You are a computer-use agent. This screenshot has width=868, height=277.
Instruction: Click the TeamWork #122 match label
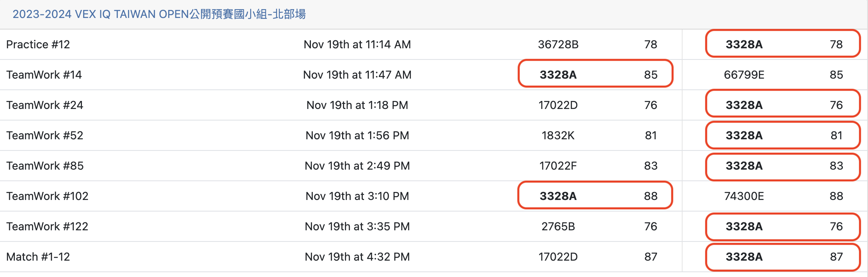[47, 226]
